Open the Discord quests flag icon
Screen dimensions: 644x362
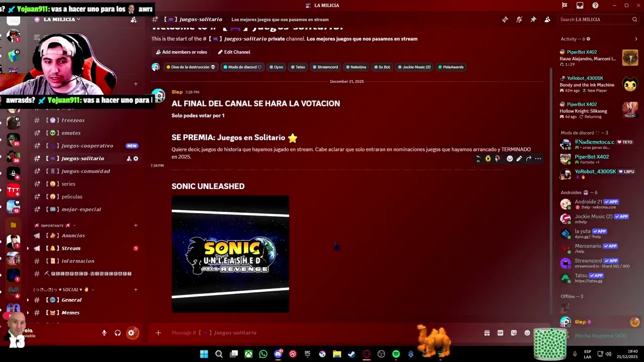(x=565, y=6)
